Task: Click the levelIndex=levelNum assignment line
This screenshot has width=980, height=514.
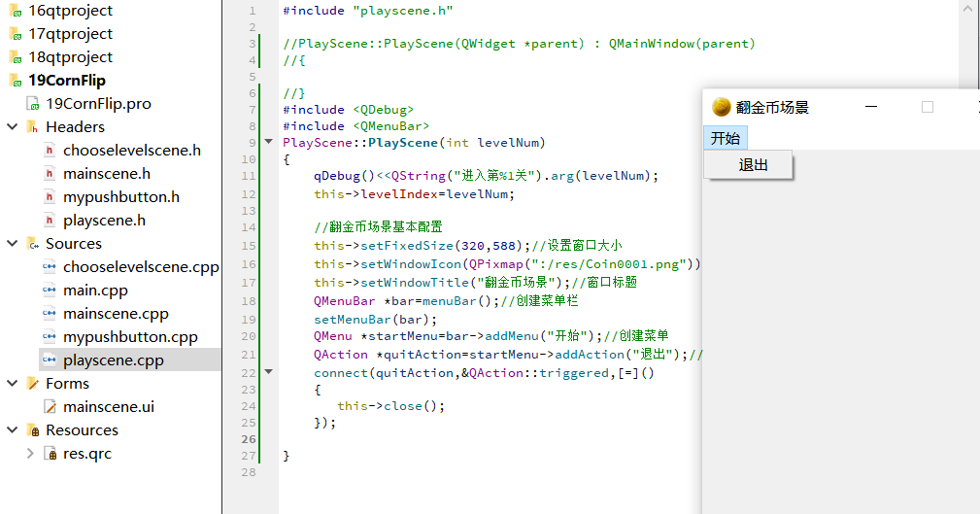Action: 414,194
